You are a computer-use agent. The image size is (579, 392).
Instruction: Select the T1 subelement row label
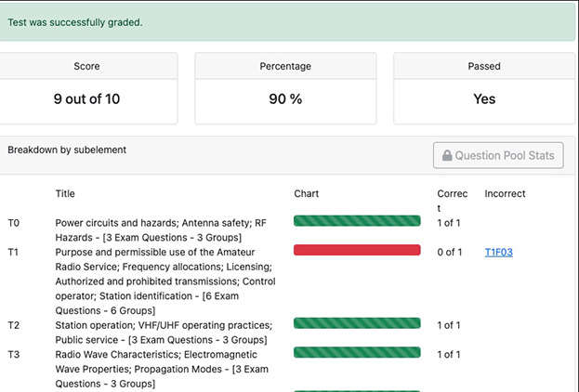pyautogui.click(x=13, y=252)
